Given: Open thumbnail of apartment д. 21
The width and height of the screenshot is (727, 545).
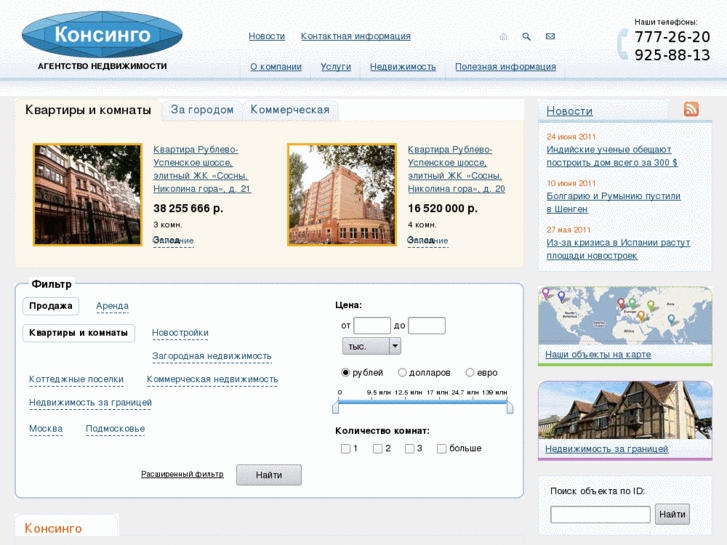Looking at the screenshot, I should coord(87,194).
